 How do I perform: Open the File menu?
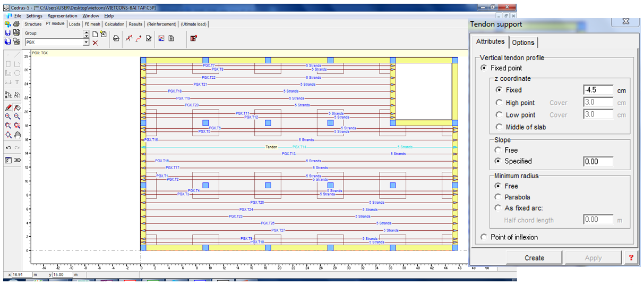tap(18, 16)
